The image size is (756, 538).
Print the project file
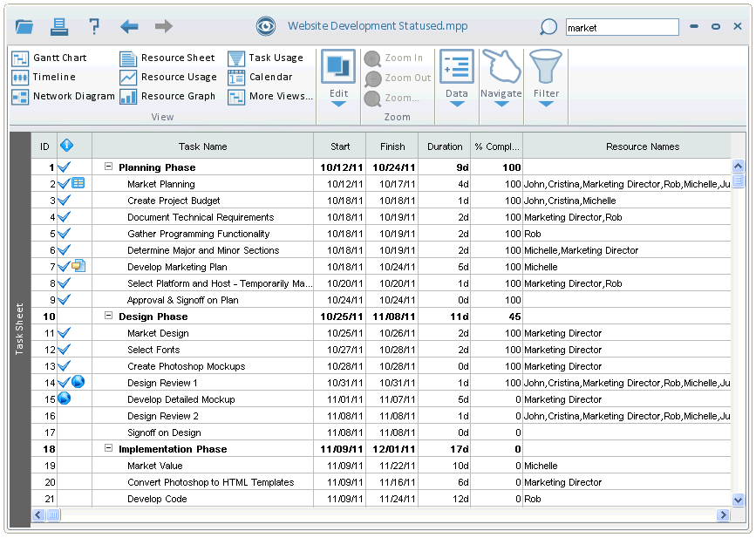[58, 26]
